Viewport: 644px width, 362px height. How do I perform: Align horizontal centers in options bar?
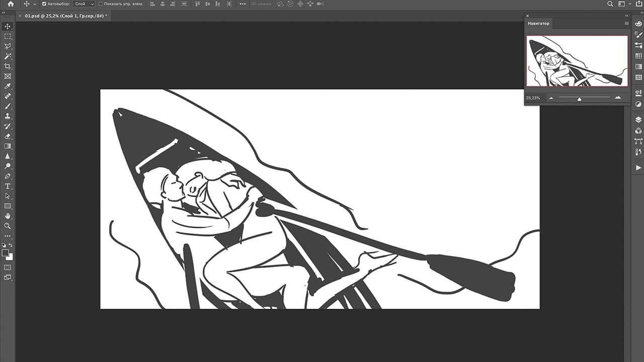pos(163,4)
